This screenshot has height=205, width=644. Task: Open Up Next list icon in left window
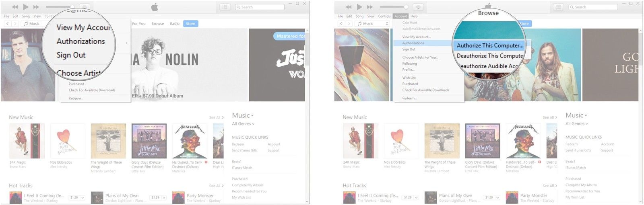pyautogui.click(x=225, y=7)
